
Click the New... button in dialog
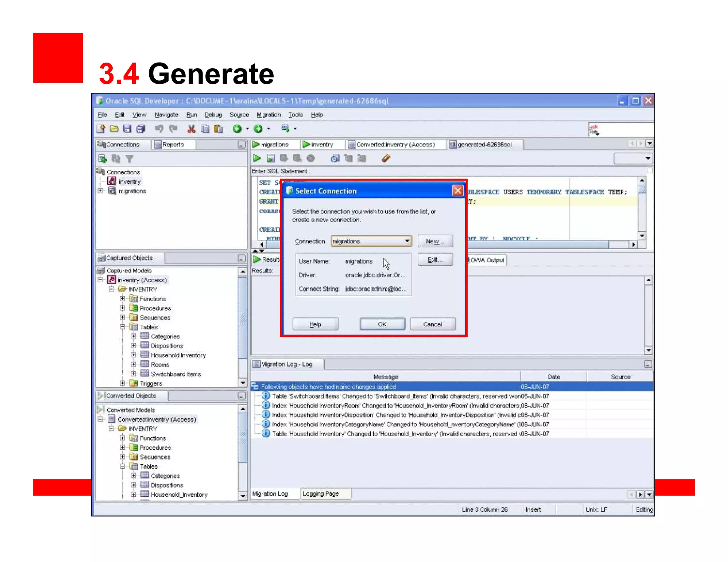tap(435, 241)
